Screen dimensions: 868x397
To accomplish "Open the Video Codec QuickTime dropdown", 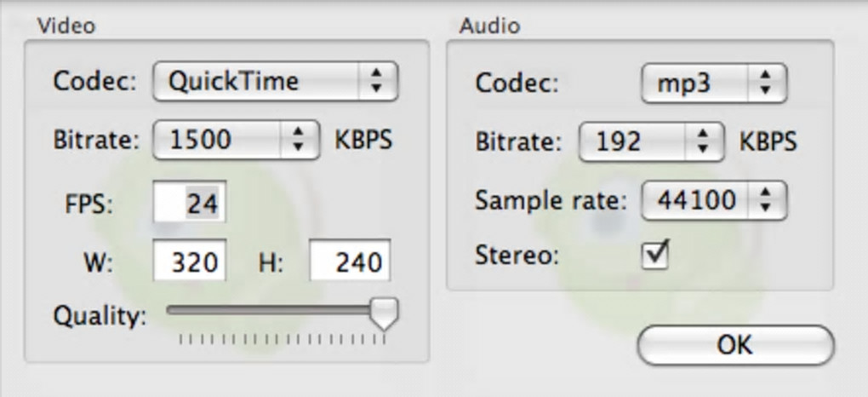I will tap(274, 82).
